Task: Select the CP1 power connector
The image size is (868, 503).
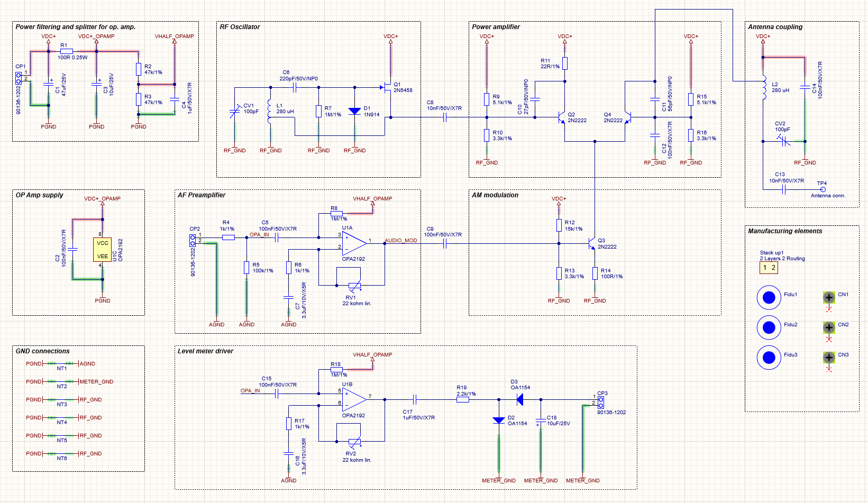Action: tap(19, 78)
